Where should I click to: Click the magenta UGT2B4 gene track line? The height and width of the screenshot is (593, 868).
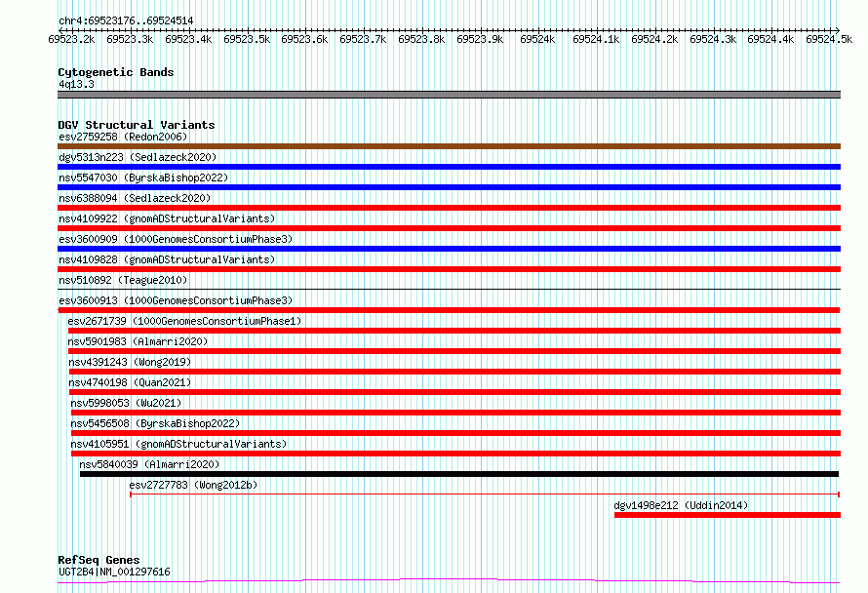449,581
